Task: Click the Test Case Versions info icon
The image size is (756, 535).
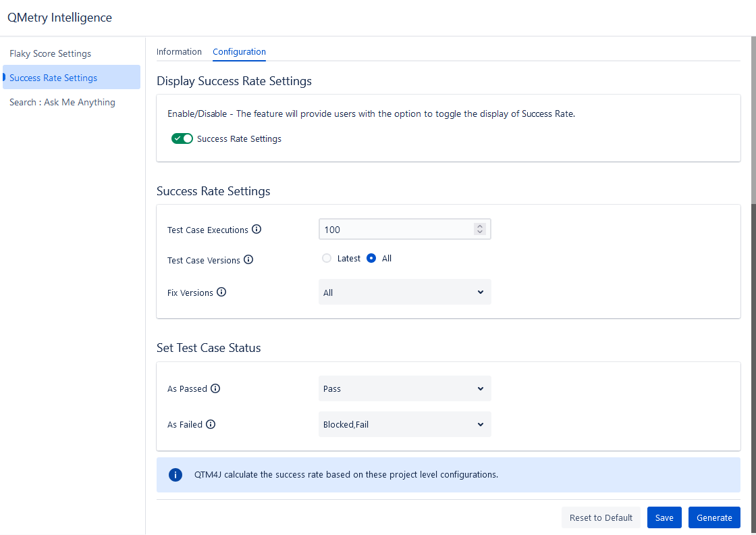Action: coord(248,259)
